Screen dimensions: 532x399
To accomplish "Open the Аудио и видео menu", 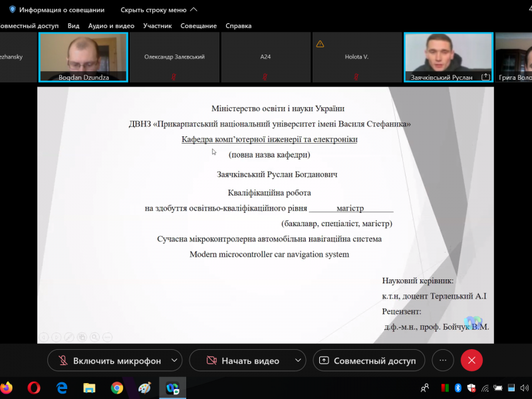I will click(x=111, y=26).
